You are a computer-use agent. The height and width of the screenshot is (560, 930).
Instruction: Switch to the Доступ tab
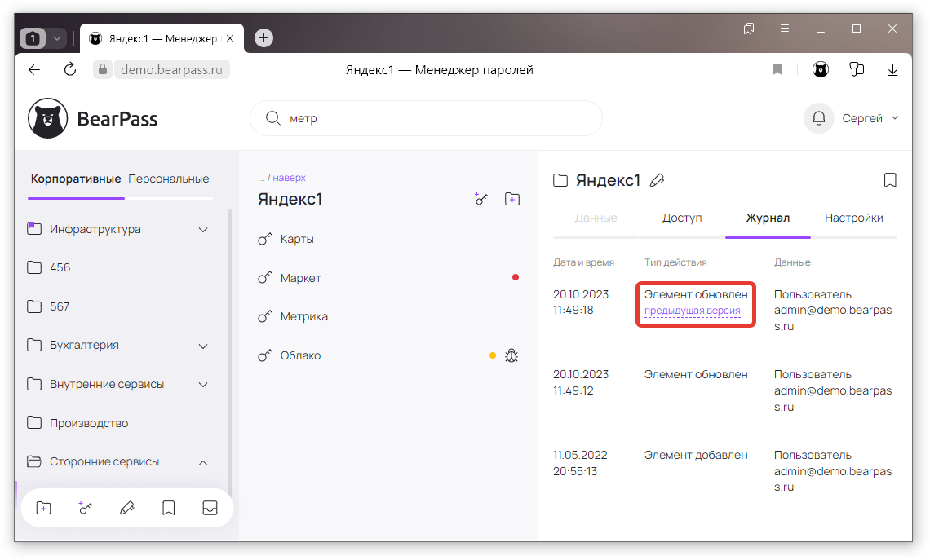click(682, 218)
